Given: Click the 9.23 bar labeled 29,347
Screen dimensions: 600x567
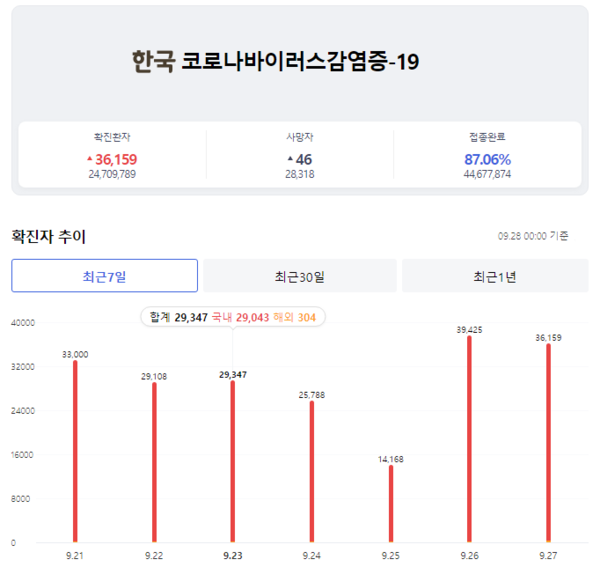Looking at the screenshot, I should 233,461.
